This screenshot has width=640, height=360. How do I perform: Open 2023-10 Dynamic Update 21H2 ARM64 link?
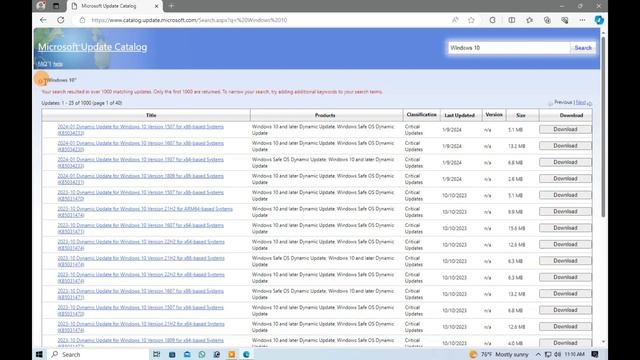(x=145, y=212)
